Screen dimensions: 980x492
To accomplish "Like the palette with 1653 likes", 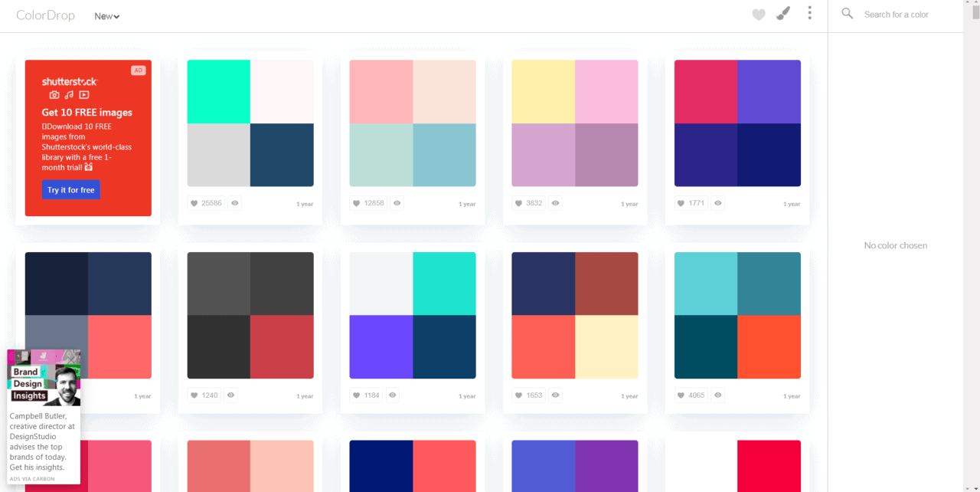I will pos(528,395).
